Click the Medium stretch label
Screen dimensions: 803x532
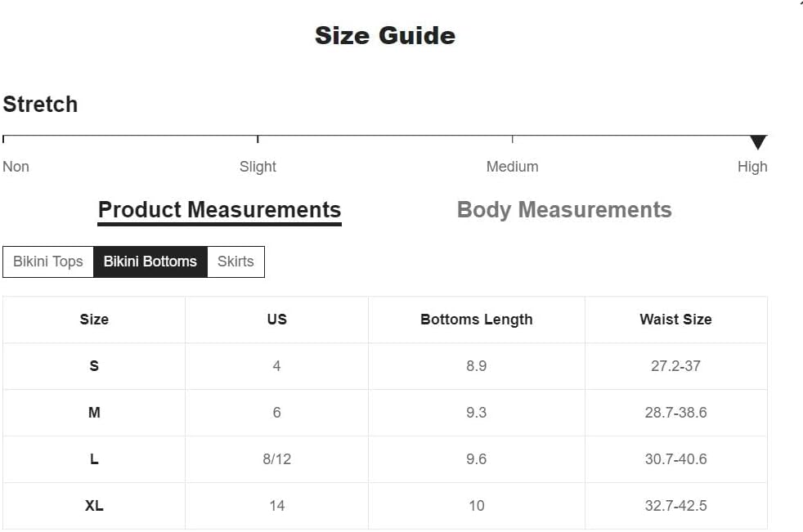(x=512, y=167)
